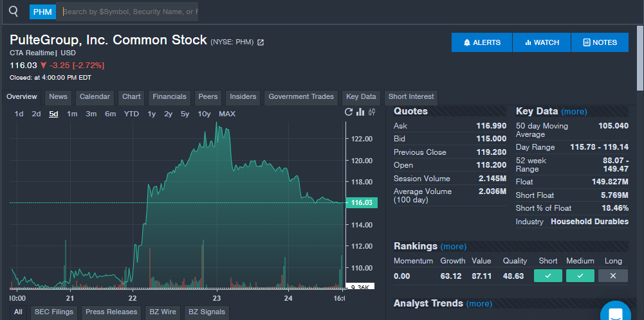This screenshot has height=320, width=644.
Task: Switch to the Overview tab
Action: 22,97
